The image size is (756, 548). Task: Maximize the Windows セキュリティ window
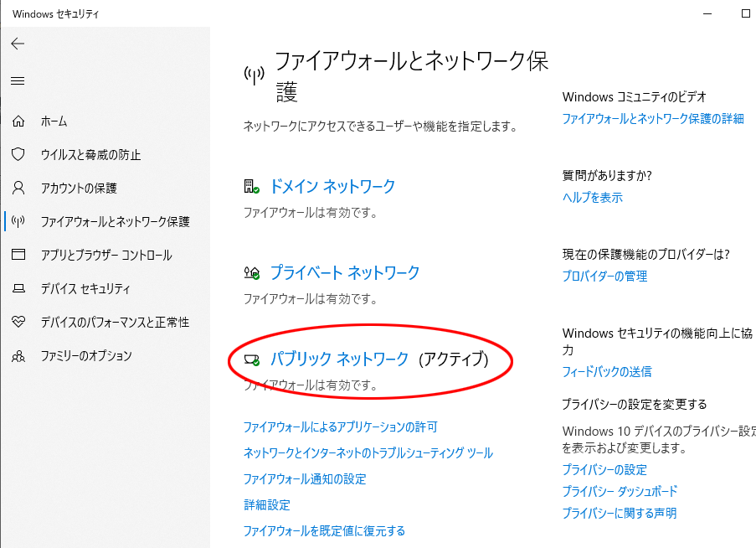coord(745,13)
